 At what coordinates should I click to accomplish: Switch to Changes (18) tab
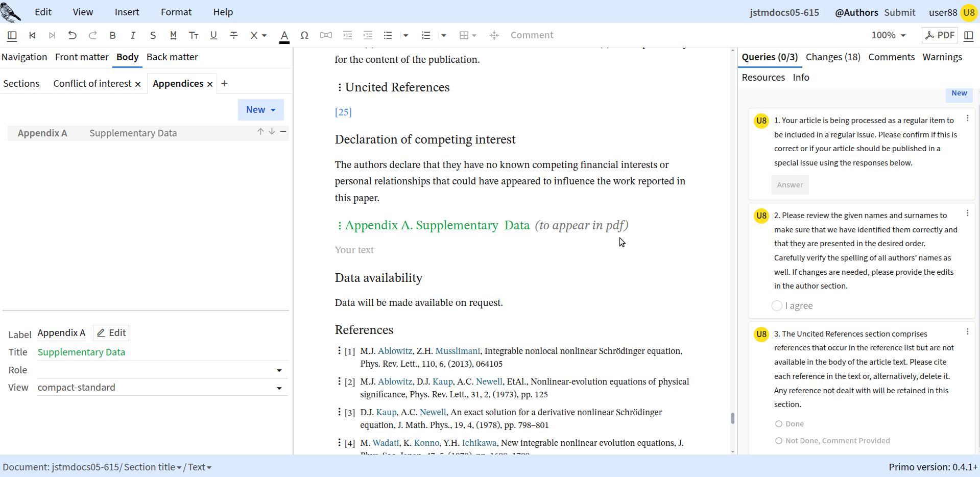click(x=833, y=57)
